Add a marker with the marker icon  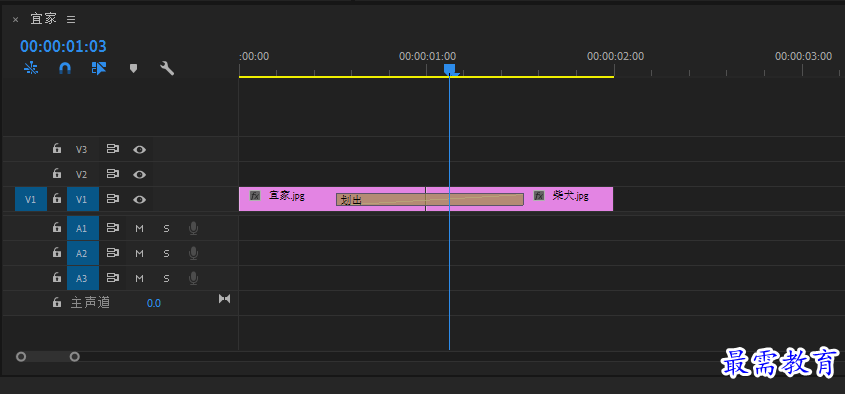(x=133, y=68)
